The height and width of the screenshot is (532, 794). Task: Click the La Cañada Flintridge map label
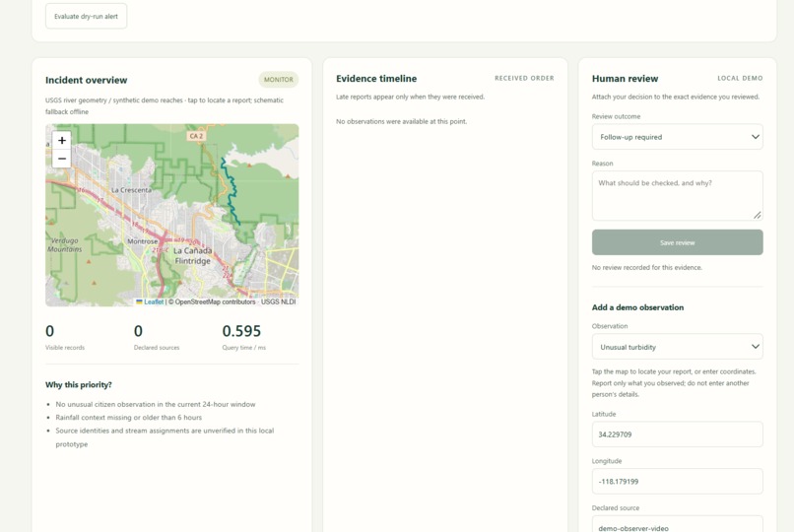tap(192, 255)
